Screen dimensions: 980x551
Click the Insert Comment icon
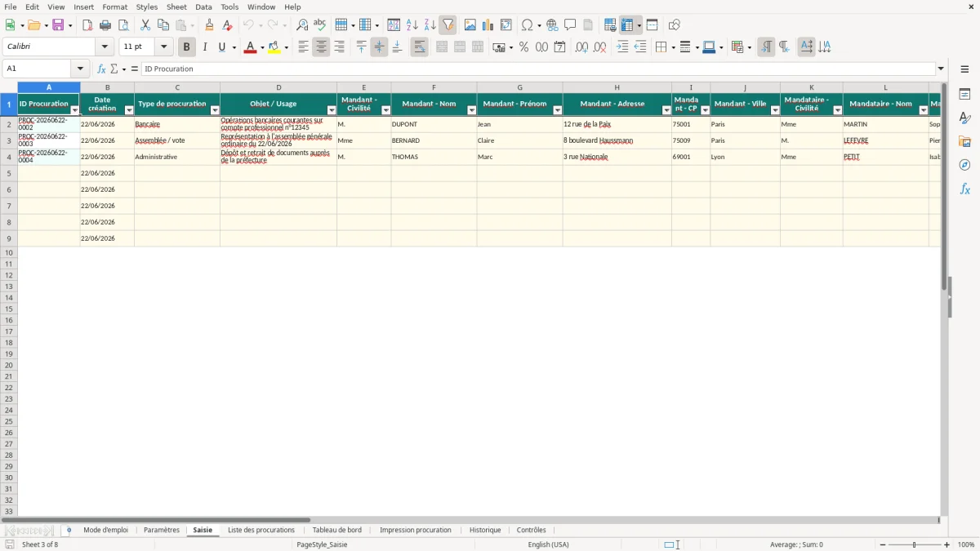[570, 25]
